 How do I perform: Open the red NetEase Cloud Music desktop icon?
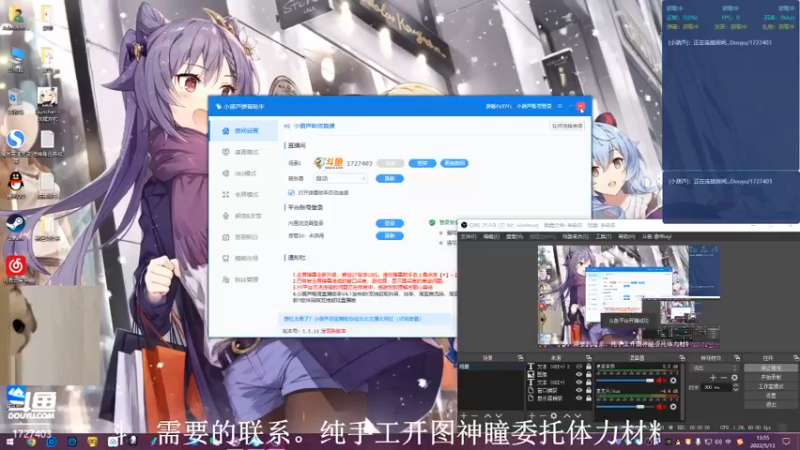pos(16,267)
